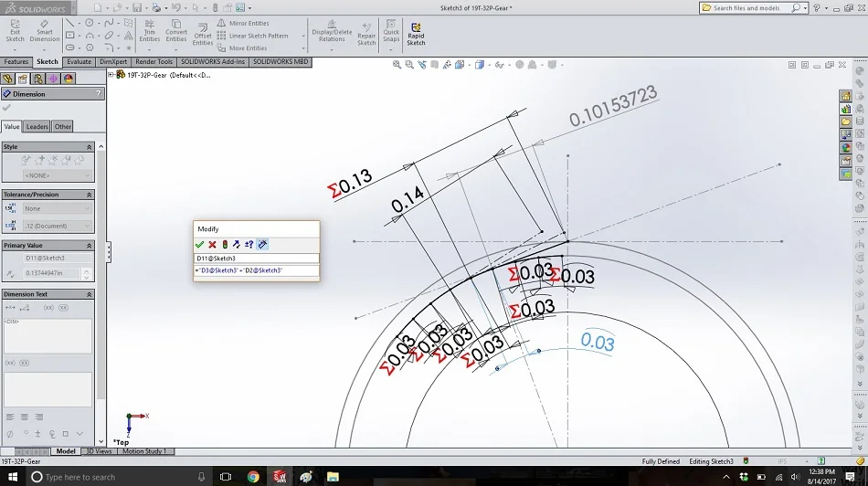Screen dimensions: 868x486
Task: Click Linear Sketch Pattern
Action: 253,36
